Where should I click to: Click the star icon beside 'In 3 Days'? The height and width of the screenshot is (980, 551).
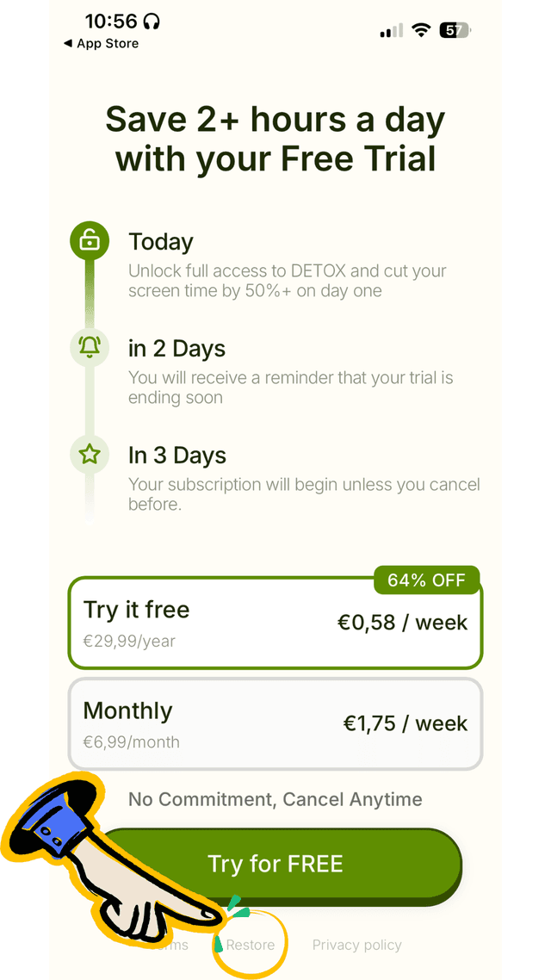[x=89, y=455]
